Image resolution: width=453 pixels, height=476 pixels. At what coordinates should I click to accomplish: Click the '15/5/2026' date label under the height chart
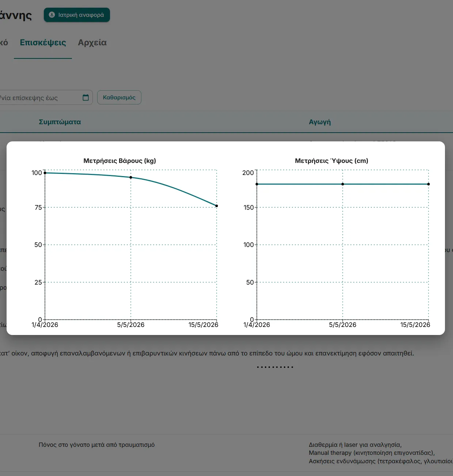pos(415,325)
